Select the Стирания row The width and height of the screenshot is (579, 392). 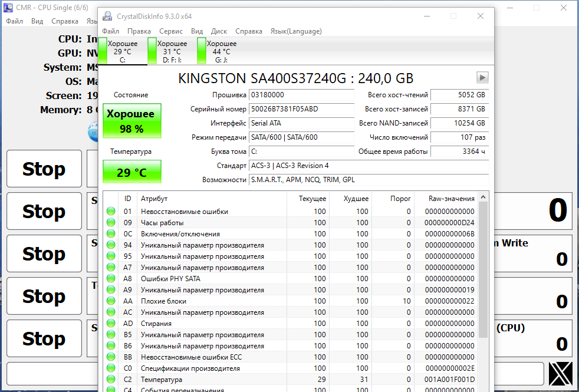(290, 324)
